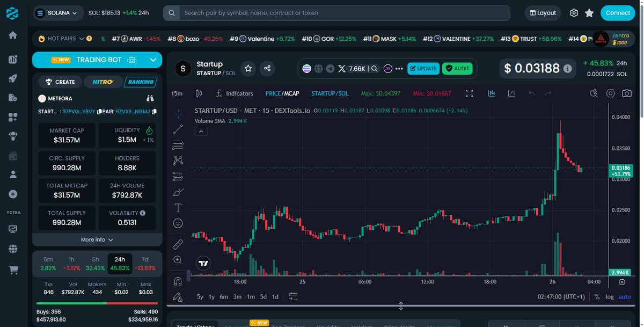Open the shopping cart sidebar icon
This screenshot has width=644, height=327.
click(x=13, y=269)
